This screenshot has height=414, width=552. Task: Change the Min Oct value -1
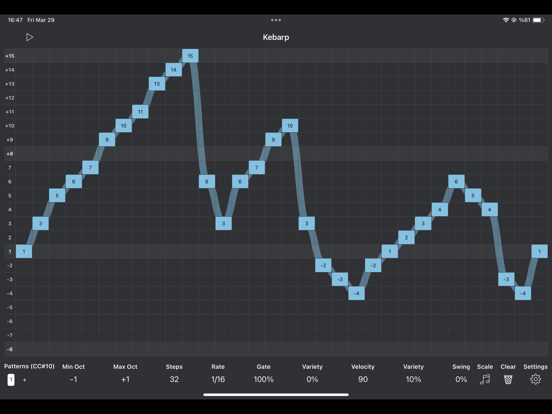[x=73, y=379]
